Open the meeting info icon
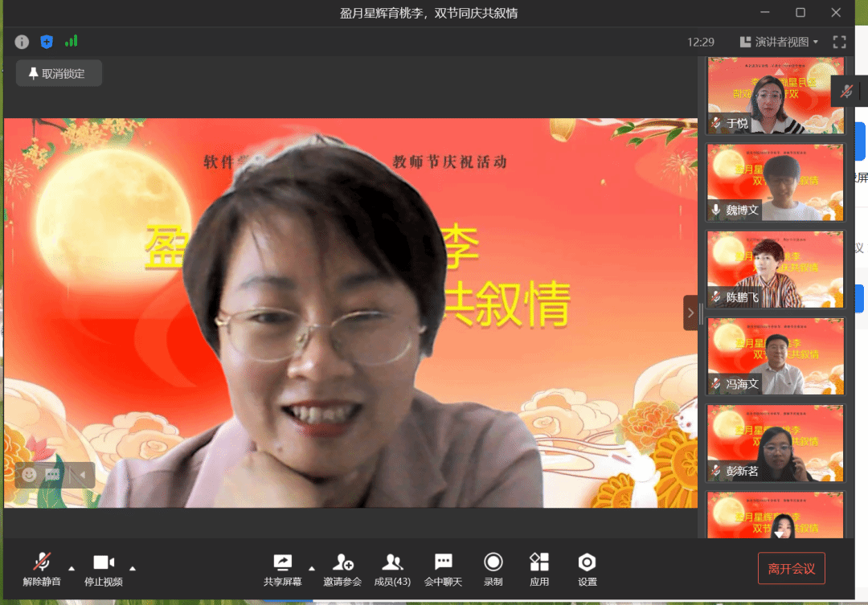This screenshot has height=605, width=868. 22,42
